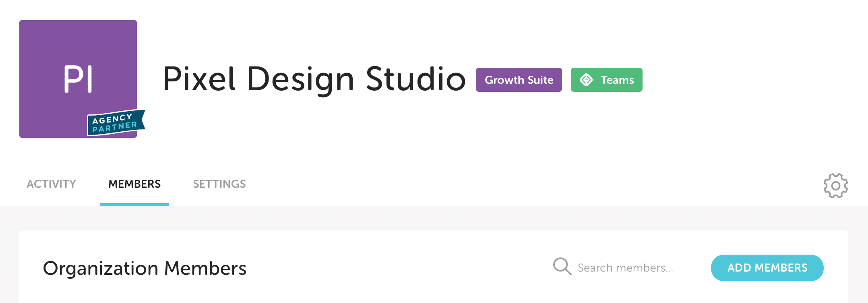Switch to the Activity tab
The height and width of the screenshot is (303, 868).
point(51,184)
